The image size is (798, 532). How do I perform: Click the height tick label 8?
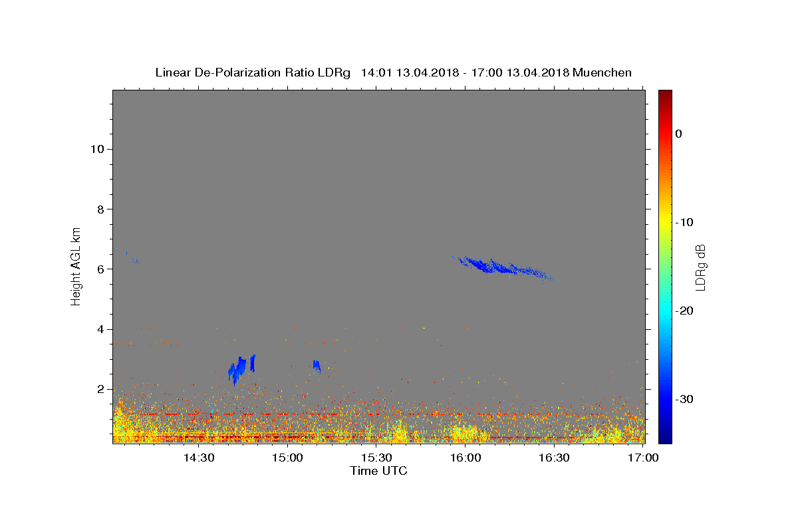tap(99, 209)
